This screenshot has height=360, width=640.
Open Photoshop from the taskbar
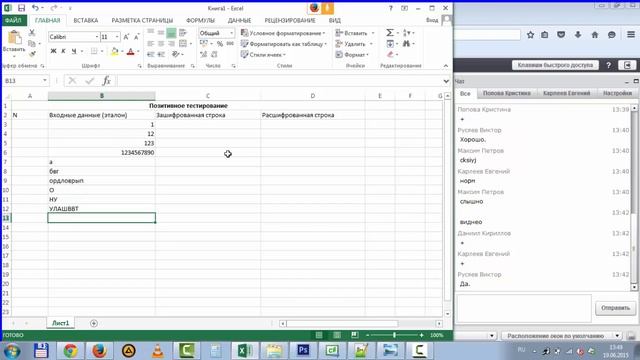click(303, 350)
